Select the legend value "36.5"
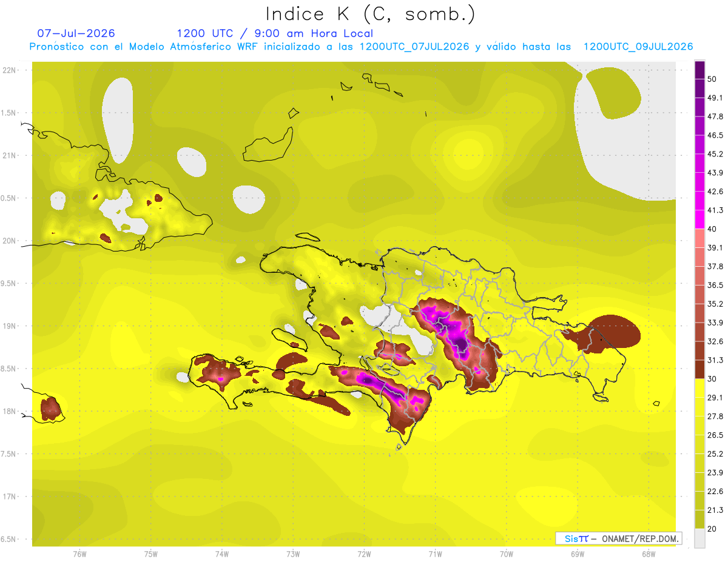Viewport: 728px width, 562px height. click(x=716, y=285)
